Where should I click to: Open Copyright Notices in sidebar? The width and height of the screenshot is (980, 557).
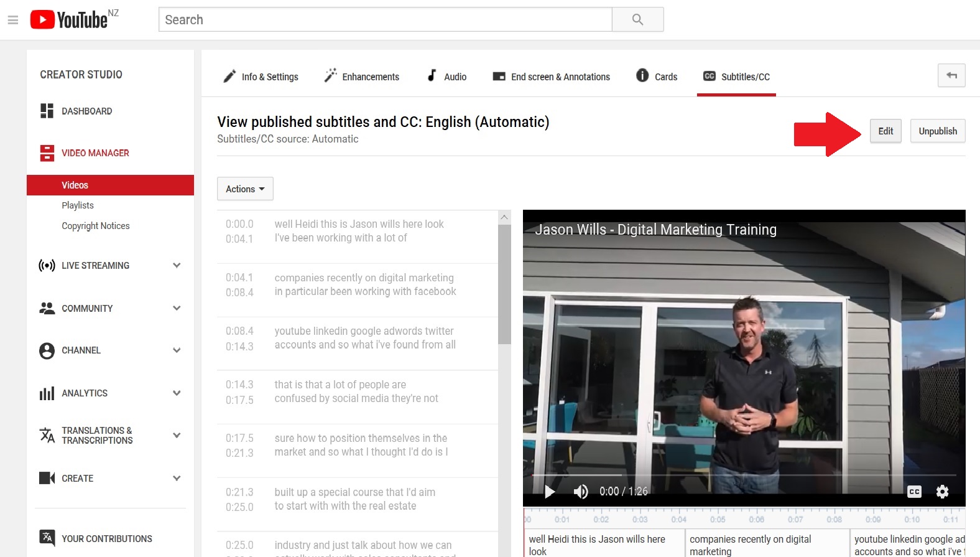coord(96,226)
